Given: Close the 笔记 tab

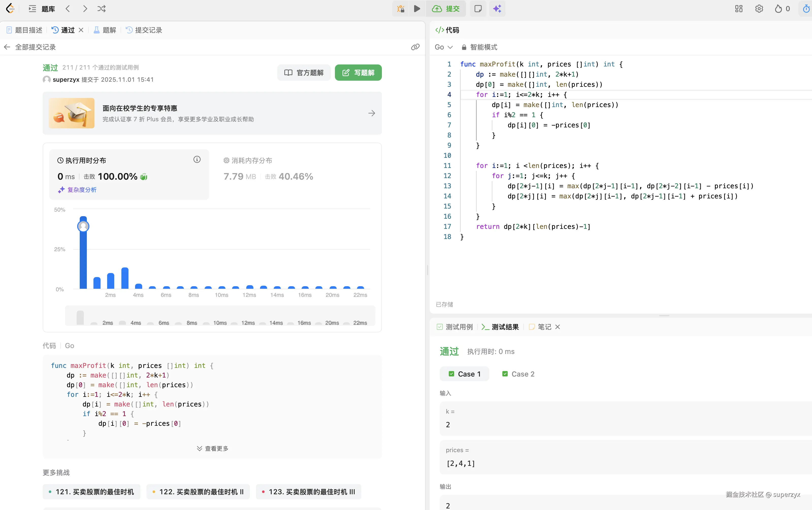Looking at the screenshot, I should pos(557,327).
